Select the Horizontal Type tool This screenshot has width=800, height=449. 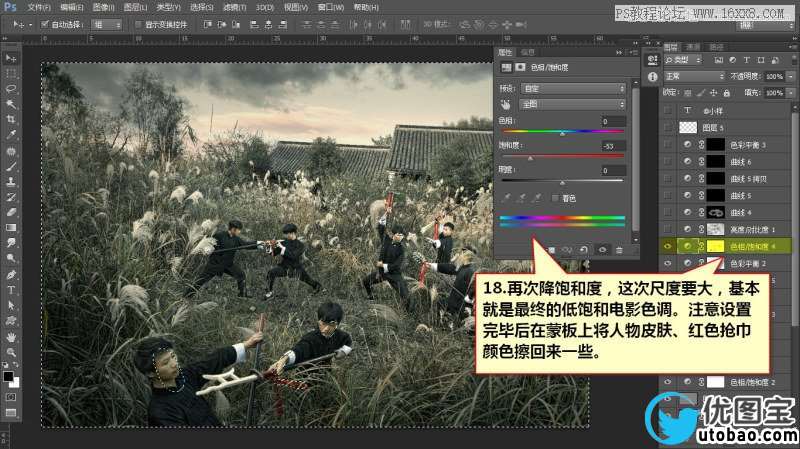point(11,290)
